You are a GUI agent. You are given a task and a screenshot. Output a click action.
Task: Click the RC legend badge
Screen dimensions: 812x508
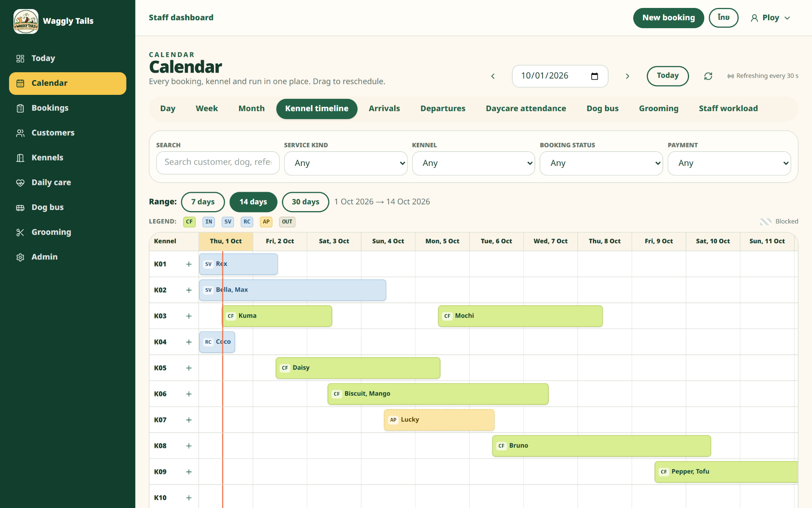(247, 222)
